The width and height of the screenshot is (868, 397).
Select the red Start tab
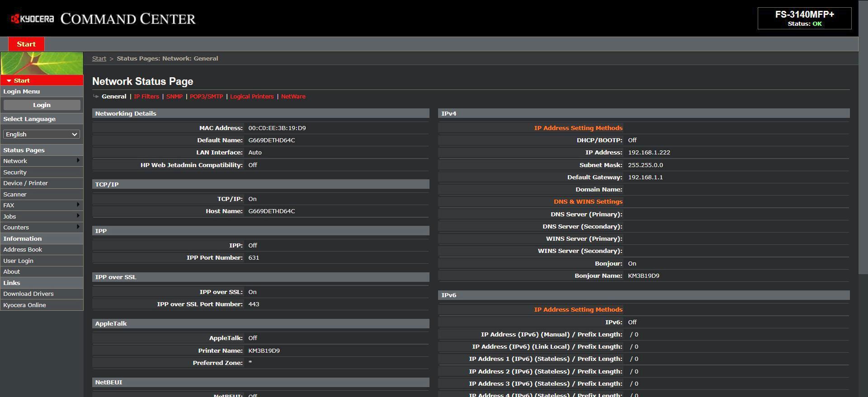[x=26, y=44]
